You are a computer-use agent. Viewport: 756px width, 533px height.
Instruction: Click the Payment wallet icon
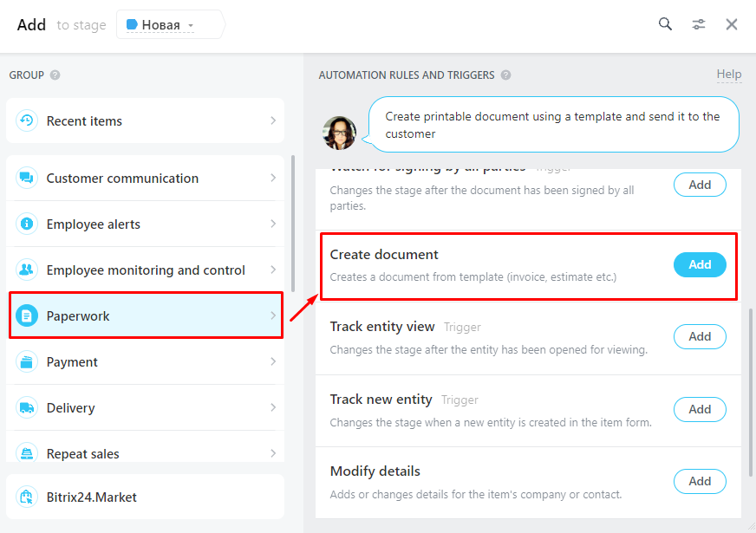click(27, 362)
